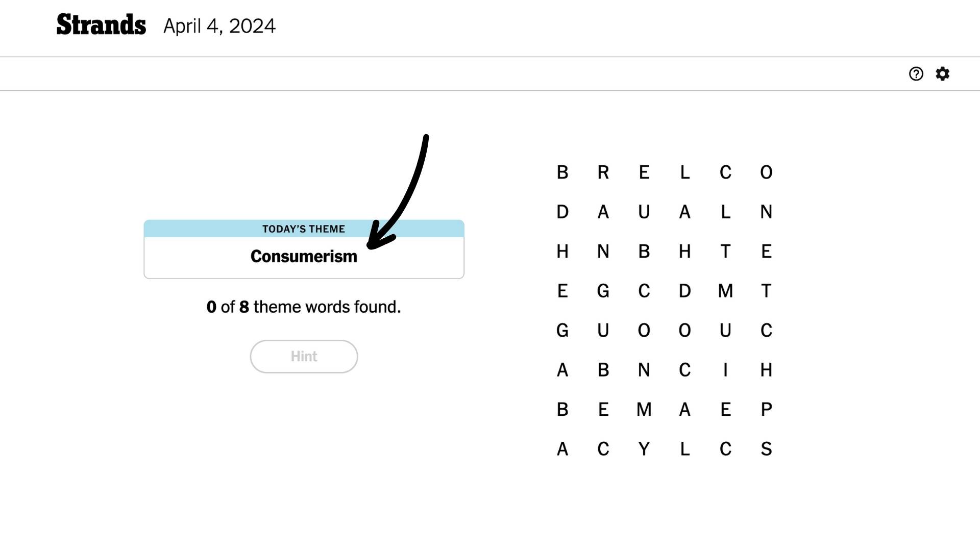
Task: Select the letter R in the grid
Action: pos(603,172)
